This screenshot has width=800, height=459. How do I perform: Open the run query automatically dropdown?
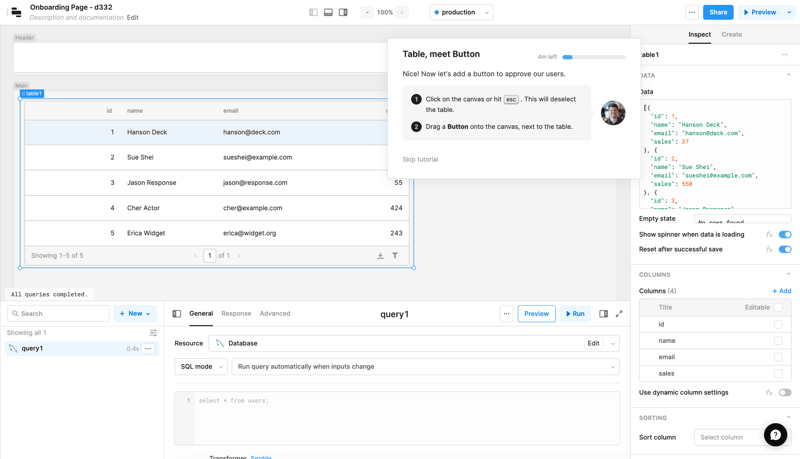point(426,367)
